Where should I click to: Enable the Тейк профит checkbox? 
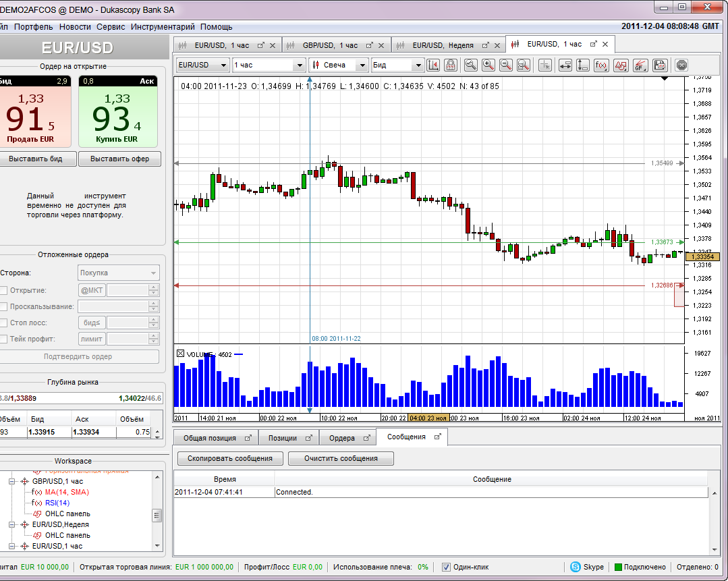tap(3, 339)
